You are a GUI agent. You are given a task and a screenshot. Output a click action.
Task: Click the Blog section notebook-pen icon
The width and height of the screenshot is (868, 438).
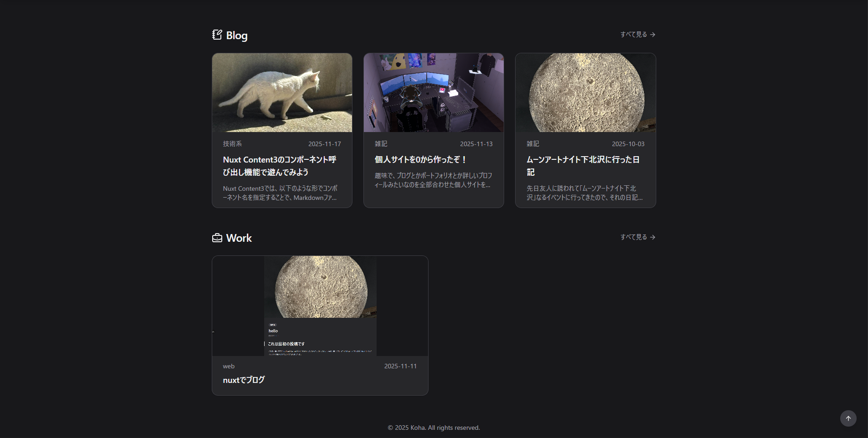[217, 35]
